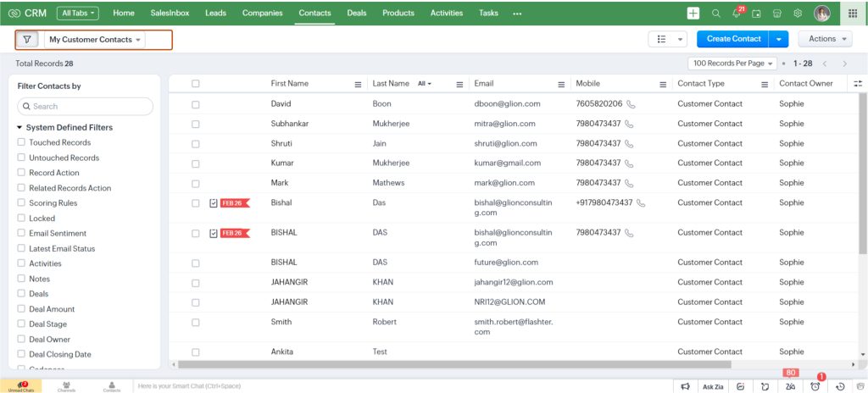Open the contact dboon@glion.com email

pyautogui.click(x=507, y=104)
